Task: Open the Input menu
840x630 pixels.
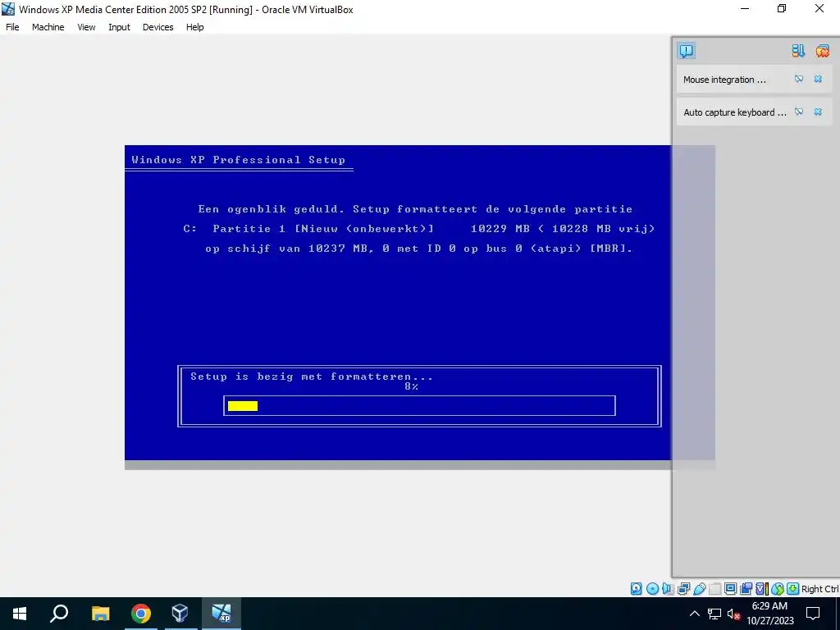Action: (119, 27)
